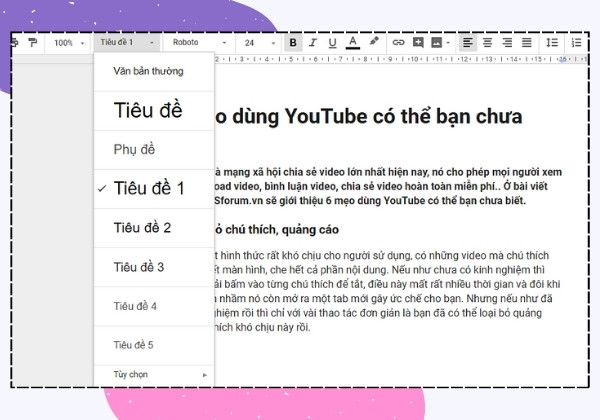600x420 pixels.
Task: Open the 100% zoom dropdown
Action: click(69, 43)
